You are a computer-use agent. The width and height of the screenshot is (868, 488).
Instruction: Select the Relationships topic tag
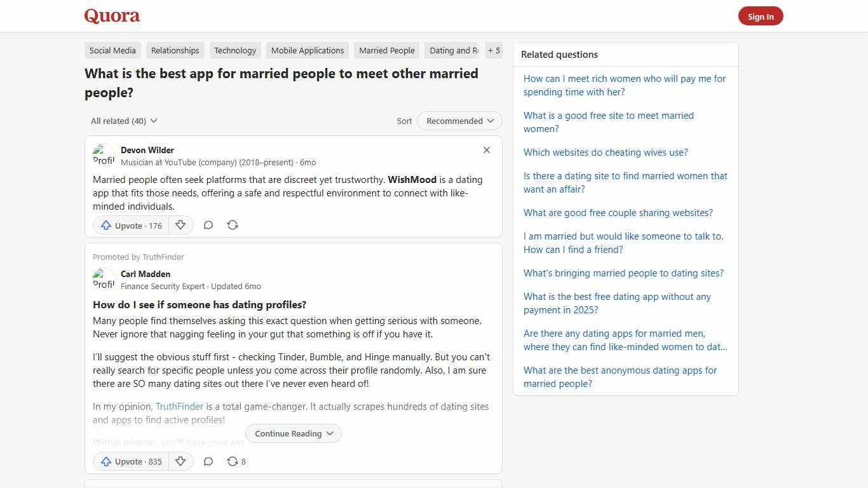coord(175,50)
